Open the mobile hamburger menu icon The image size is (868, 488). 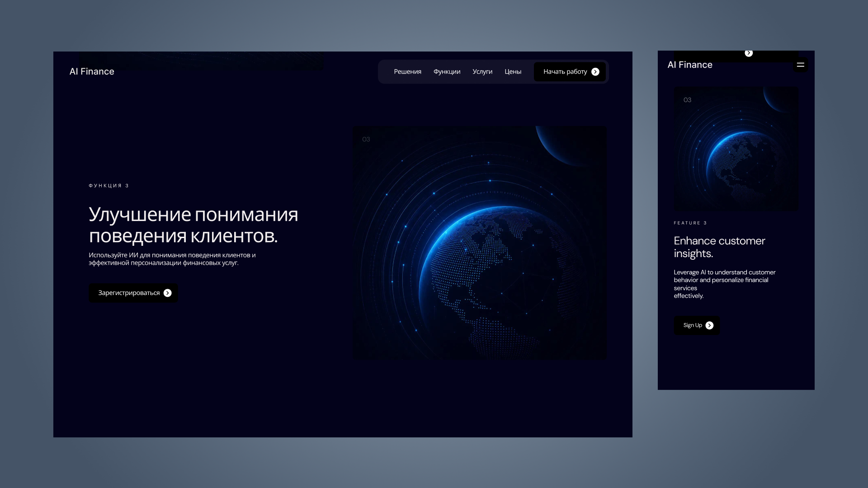tap(800, 65)
